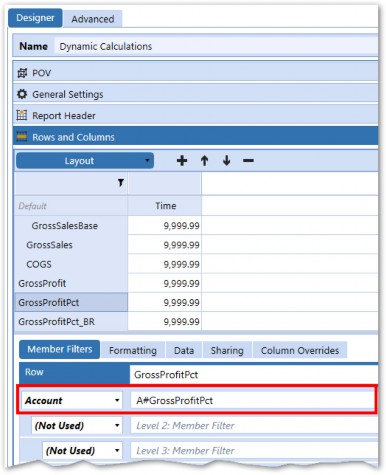Click the Rows and Columns icon

(22, 137)
